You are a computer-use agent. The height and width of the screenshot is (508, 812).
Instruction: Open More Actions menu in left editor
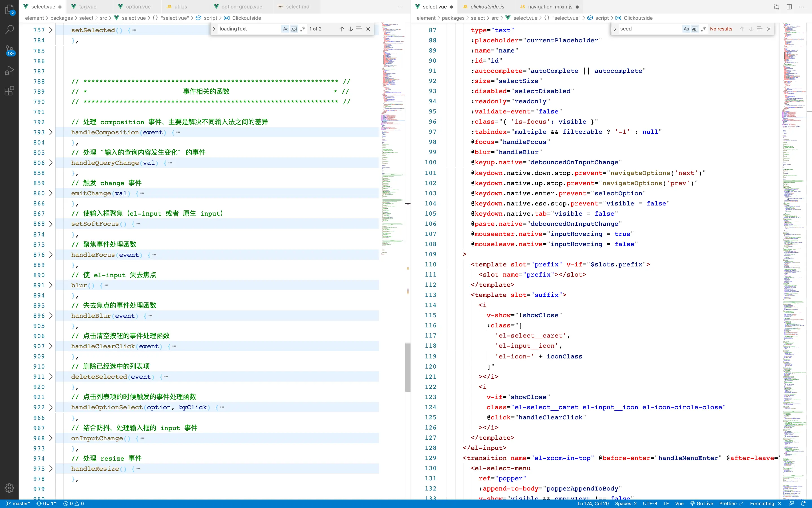400,7
